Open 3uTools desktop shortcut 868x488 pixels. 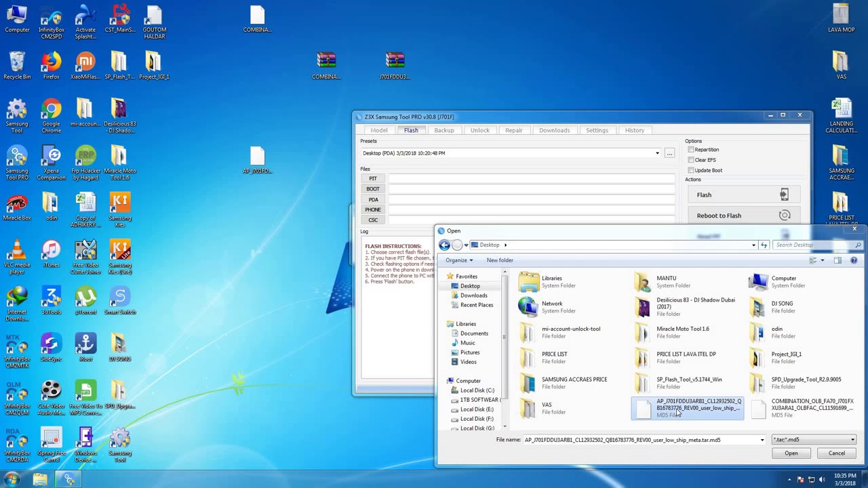(51, 301)
